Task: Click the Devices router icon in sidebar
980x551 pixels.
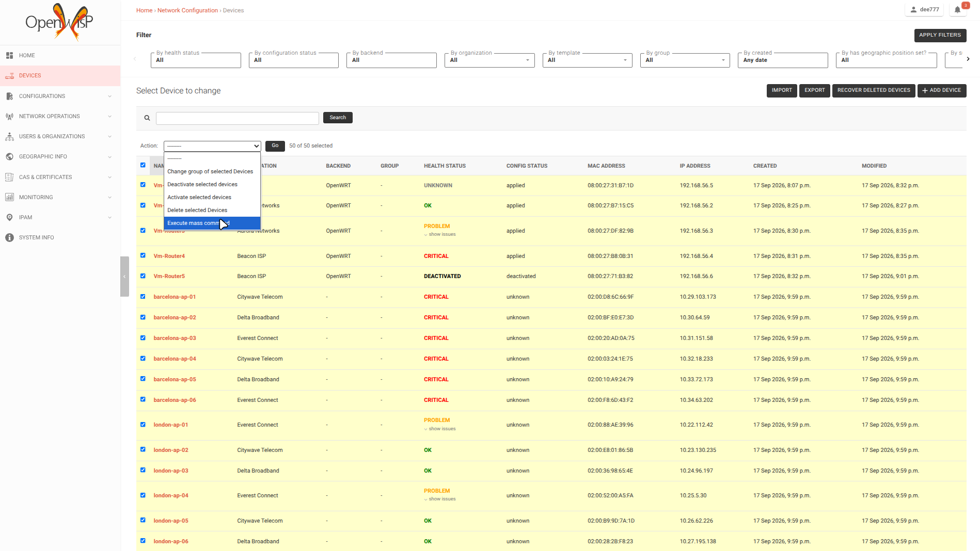Action: point(9,76)
